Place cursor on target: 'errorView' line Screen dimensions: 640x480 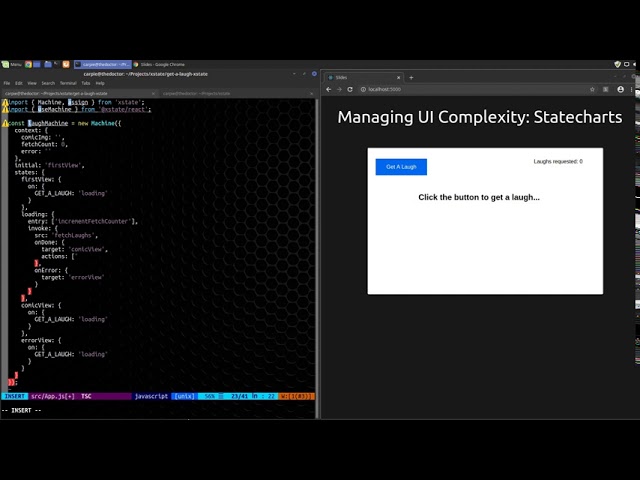[73, 278]
